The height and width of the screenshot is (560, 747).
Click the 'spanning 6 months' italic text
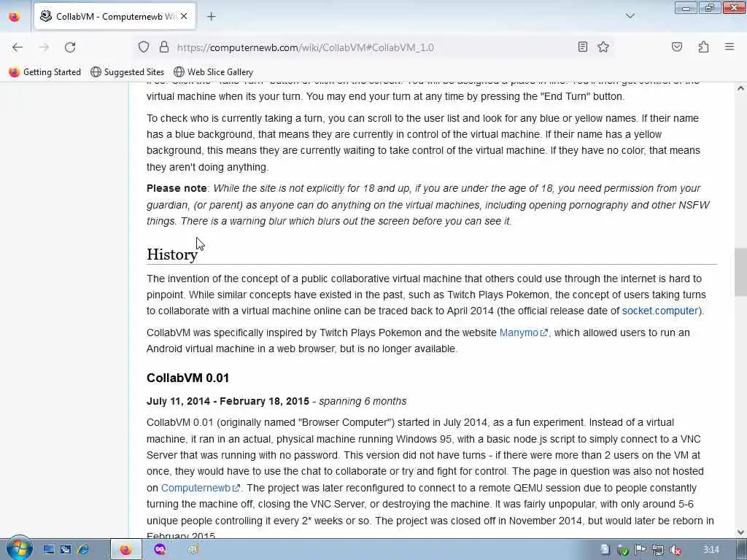[363, 401]
